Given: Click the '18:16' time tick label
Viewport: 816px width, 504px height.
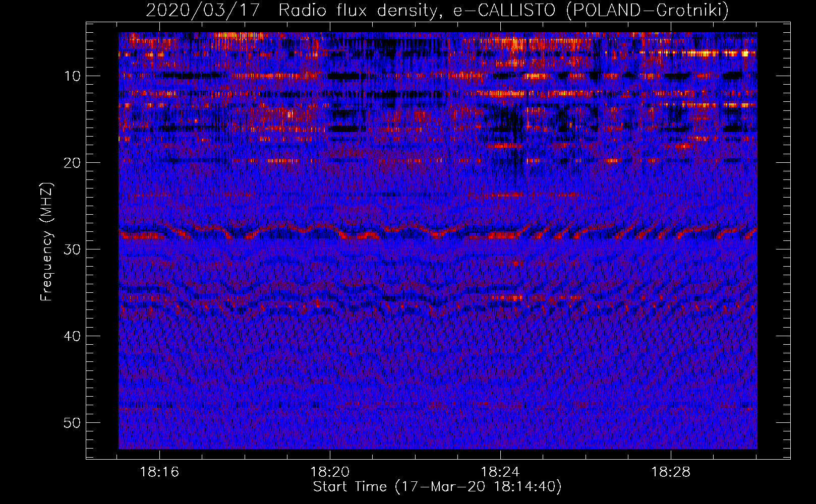Looking at the screenshot, I should coord(159,472).
